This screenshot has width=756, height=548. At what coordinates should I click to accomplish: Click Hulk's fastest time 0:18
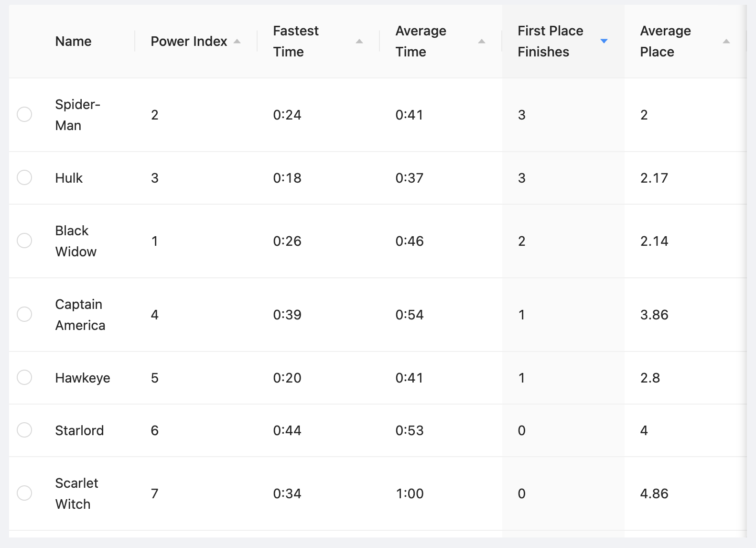click(287, 178)
